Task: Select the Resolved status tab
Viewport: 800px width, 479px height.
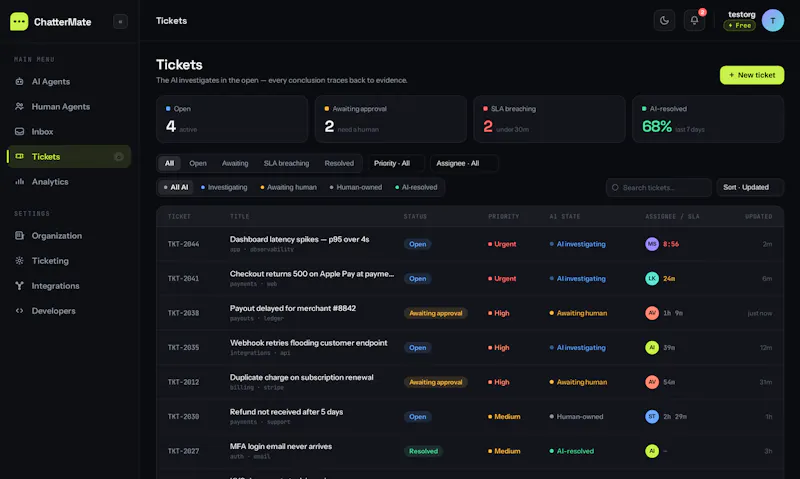Action: pyautogui.click(x=339, y=163)
